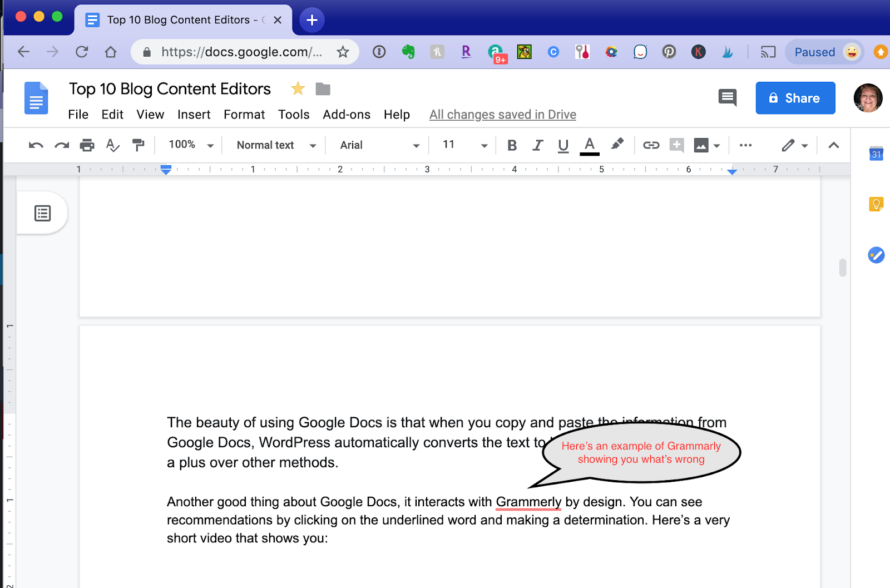
Task: Click the All changes saved in Drive link
Action: pos(503,115)
